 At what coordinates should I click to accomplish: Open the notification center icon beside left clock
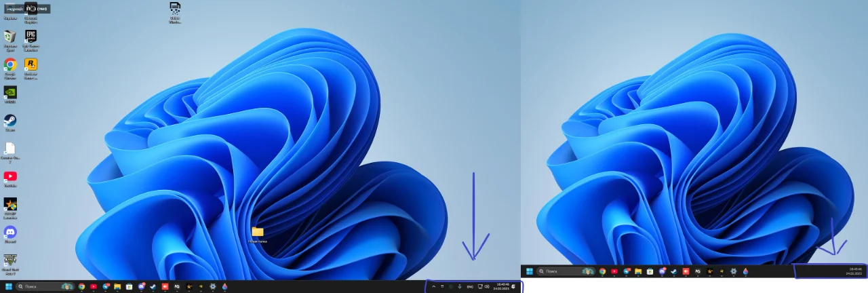[513, 287]
